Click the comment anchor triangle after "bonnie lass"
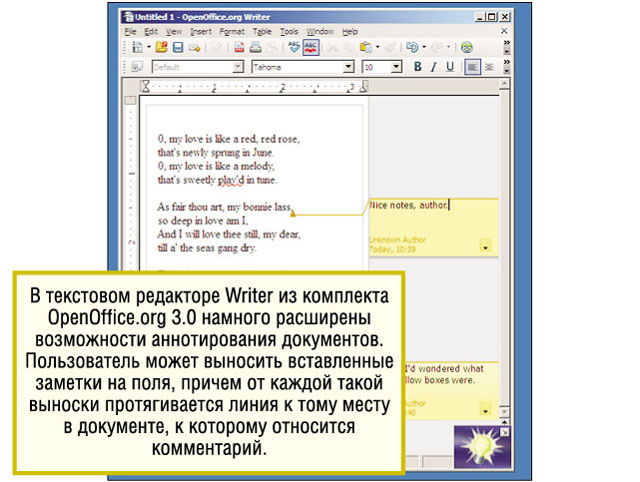Viewport: 640px width, 482px height. point(293,213)
